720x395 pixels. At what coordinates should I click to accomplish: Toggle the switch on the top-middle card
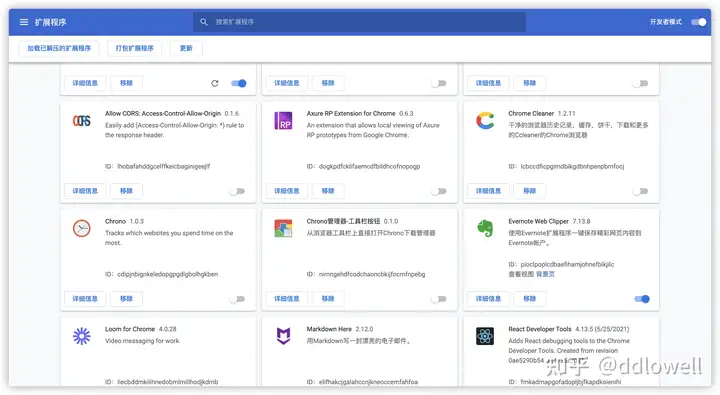[439, 83]
